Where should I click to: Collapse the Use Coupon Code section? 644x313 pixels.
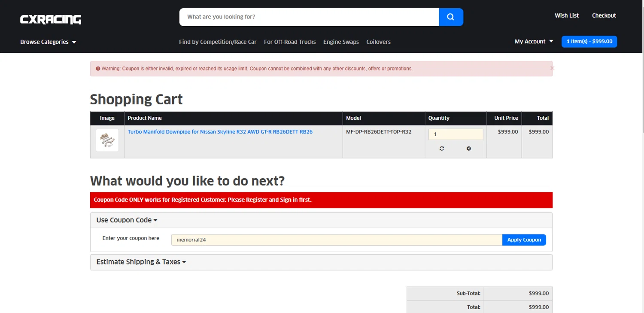127,220
